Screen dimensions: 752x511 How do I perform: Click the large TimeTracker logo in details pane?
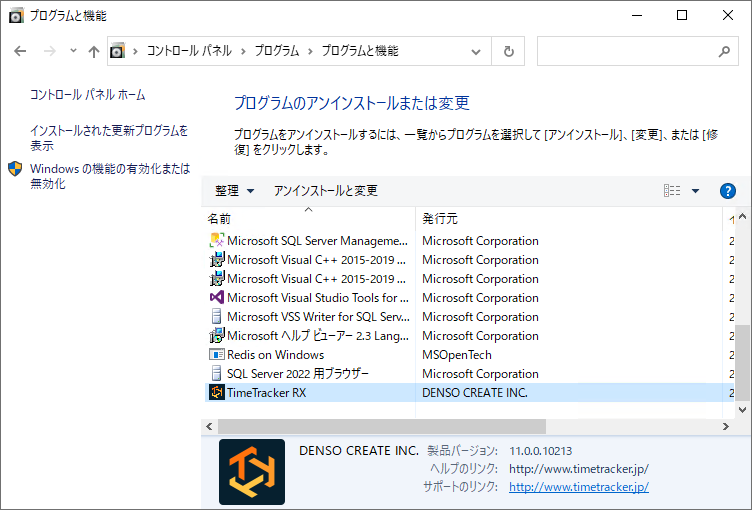pyautogui.click(x=252, y=472)
